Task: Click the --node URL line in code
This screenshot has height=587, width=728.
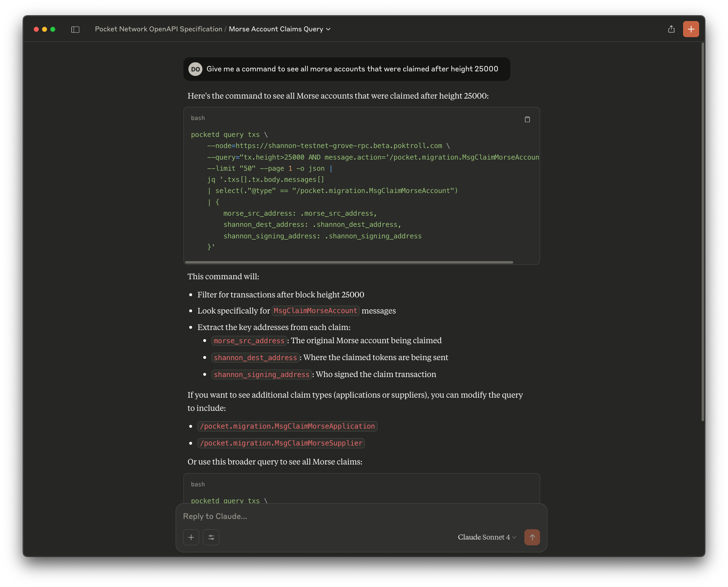Action: point(329,146)
